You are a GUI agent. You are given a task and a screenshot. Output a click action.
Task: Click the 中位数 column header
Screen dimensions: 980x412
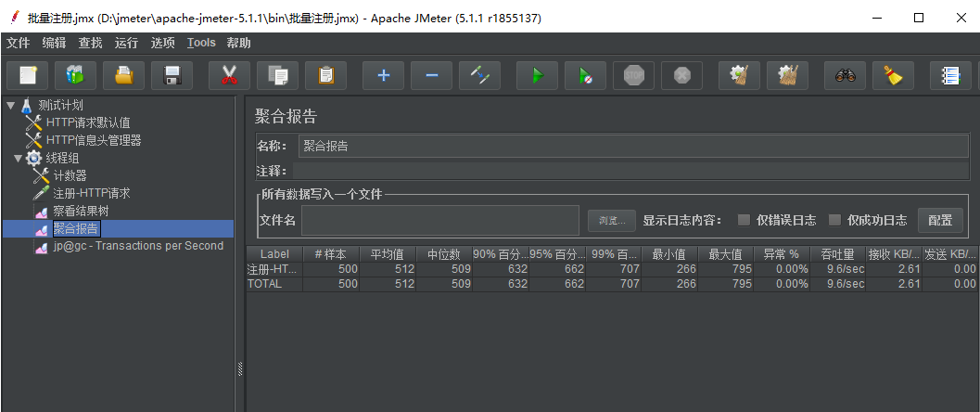(x=444, y=254)
